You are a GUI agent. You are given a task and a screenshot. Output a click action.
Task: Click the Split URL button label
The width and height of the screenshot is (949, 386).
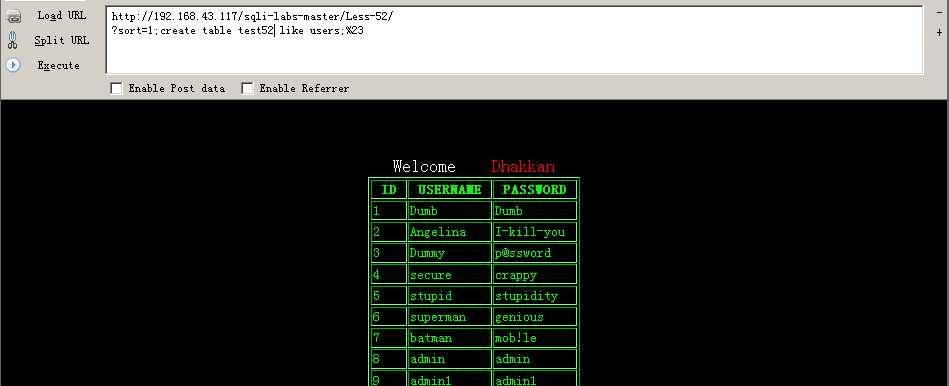(62, 41)
